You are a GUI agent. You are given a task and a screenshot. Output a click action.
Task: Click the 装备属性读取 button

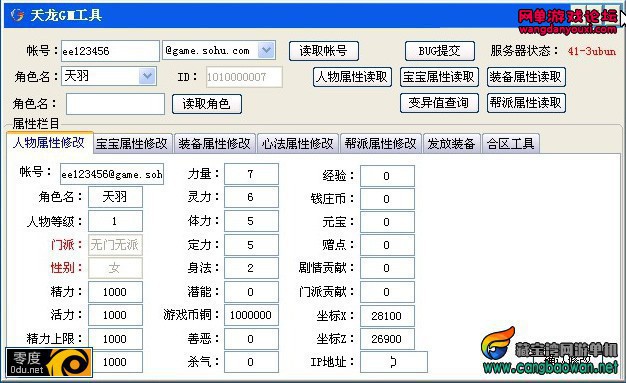[x=526, y=77]
